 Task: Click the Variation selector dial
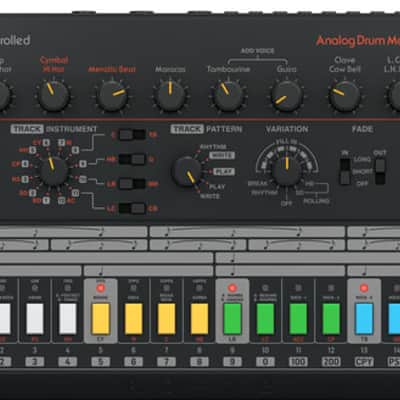287,171
